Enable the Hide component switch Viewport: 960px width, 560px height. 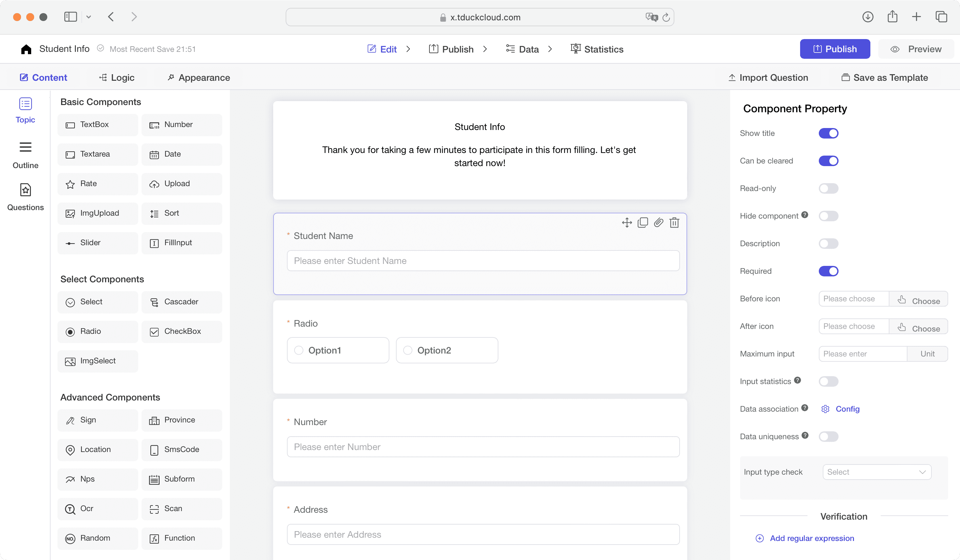click(x=828, y=216)
